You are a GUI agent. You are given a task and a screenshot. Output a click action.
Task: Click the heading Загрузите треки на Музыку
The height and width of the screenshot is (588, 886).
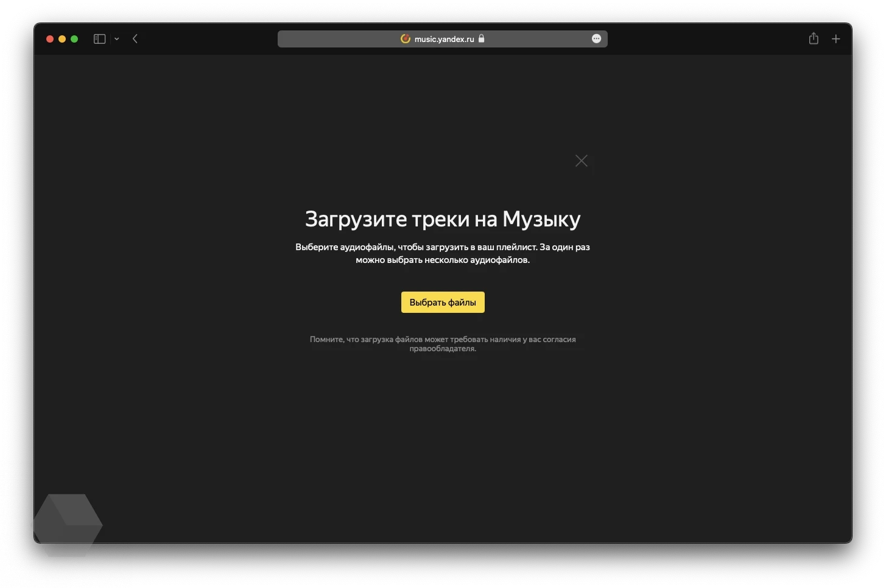(443, 219)
